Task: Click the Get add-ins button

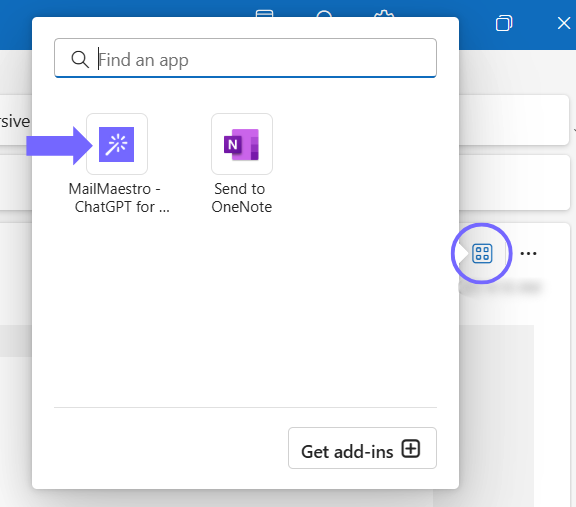Action: [x=362, y=448]
